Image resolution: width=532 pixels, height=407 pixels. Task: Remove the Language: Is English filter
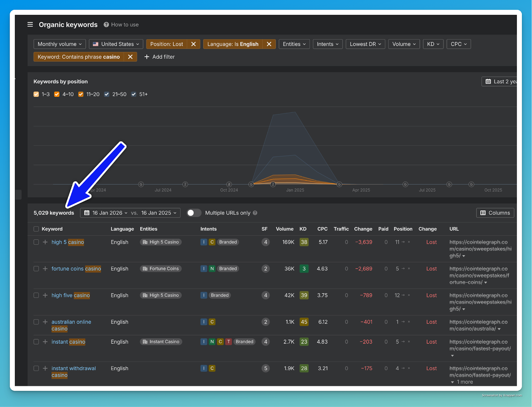click(x=269, y=44)
